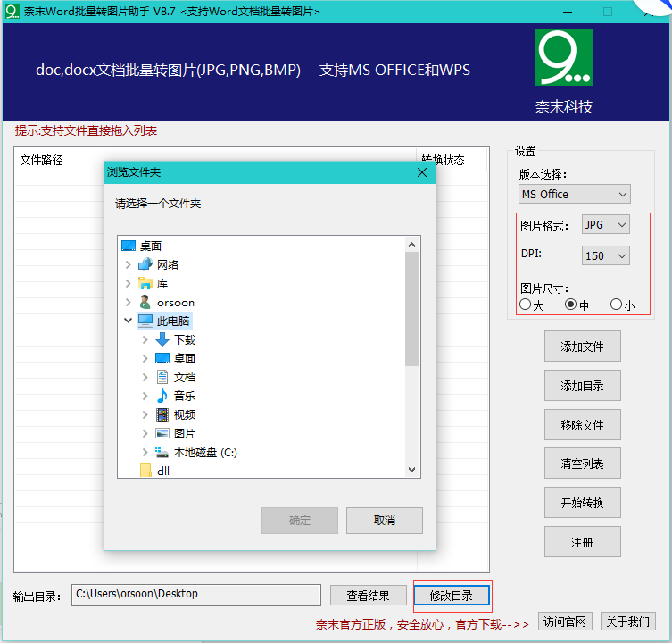Open the JPG image format dropdown

tap(606, 225)
